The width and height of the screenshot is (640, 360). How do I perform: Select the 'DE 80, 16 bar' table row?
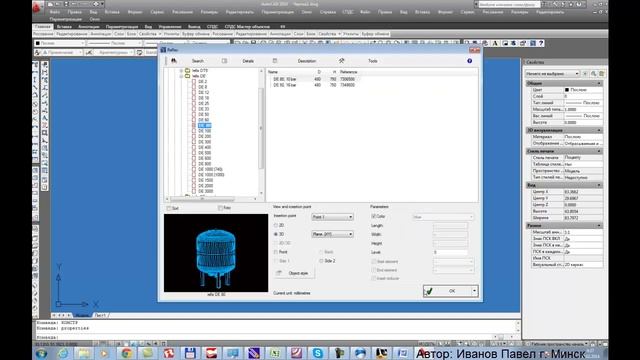(x=314, y=85)
